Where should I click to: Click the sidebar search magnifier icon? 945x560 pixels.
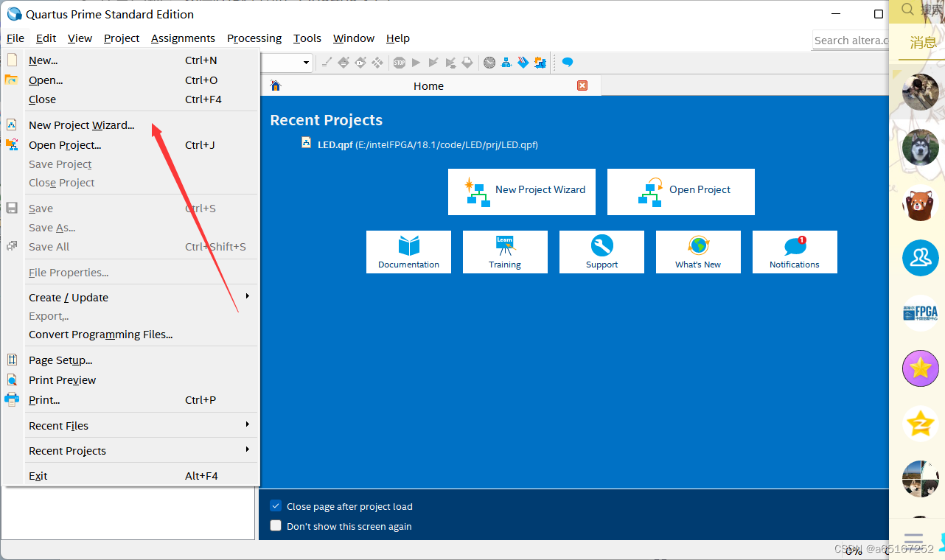tap(907, 10)
